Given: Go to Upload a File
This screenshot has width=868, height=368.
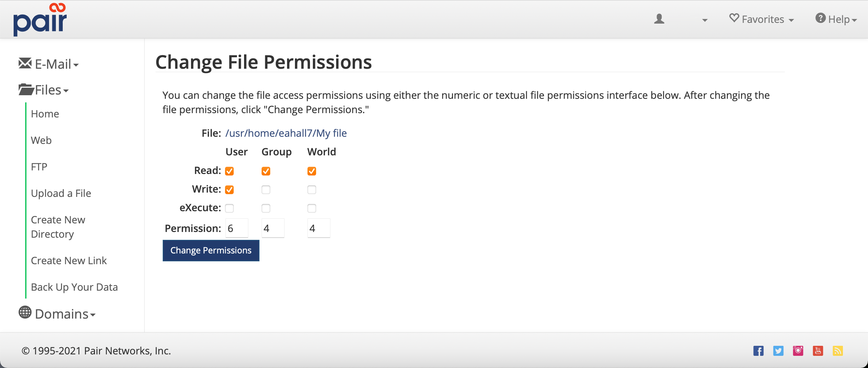Looking at the screenshot, I should point(61,193).
